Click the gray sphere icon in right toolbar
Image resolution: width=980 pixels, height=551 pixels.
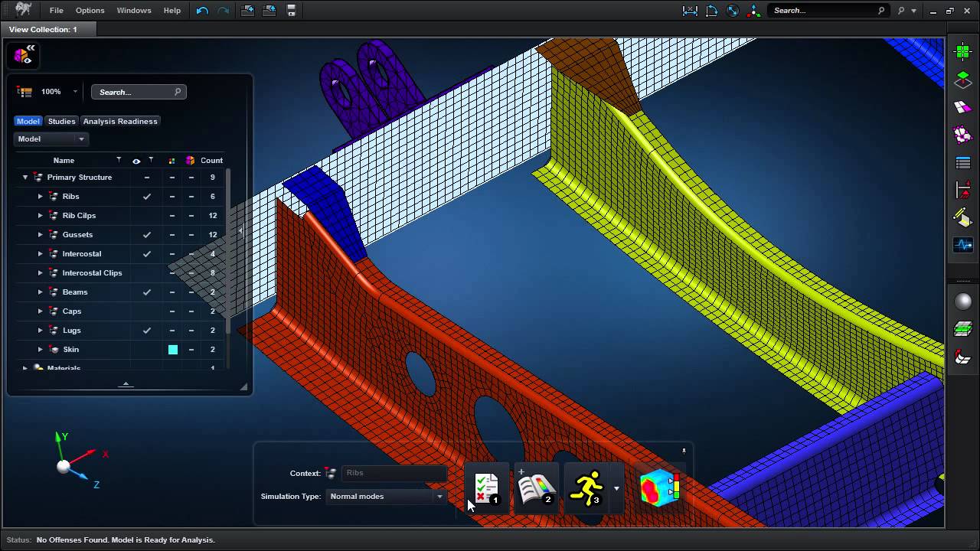[962, 302]
